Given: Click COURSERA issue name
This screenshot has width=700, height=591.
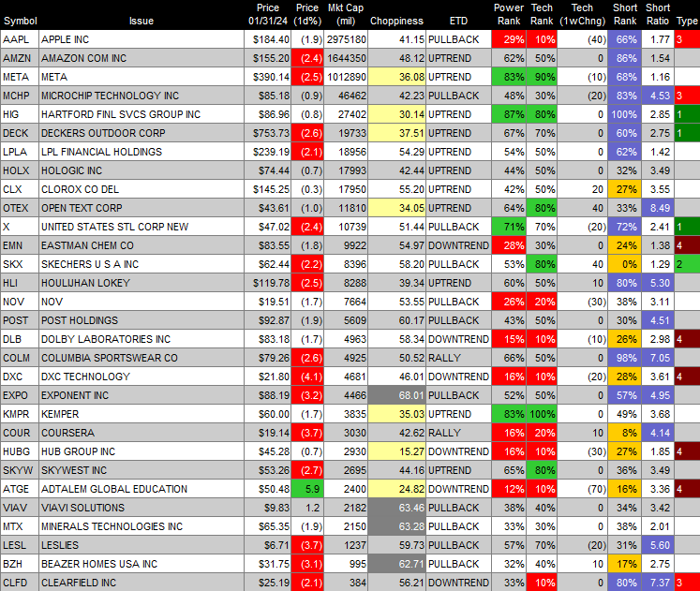Looking at the screenshot, I should click(x=67, y=433).
